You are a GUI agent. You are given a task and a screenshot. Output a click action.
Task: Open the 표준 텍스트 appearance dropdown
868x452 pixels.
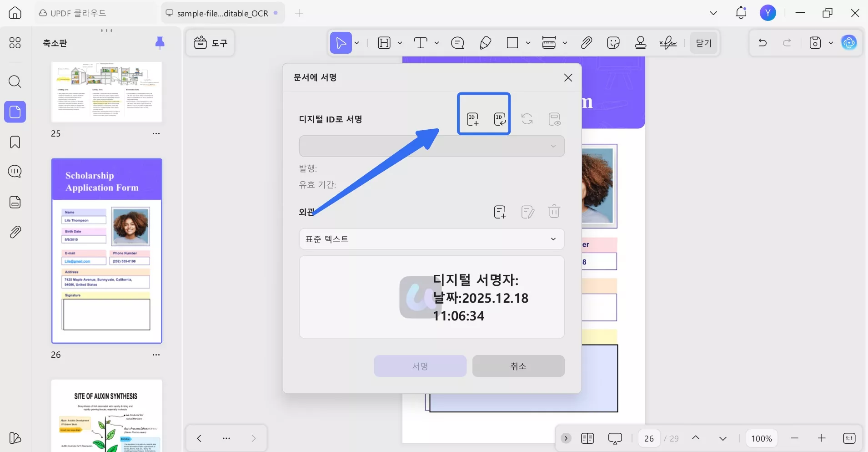pyautogui.click(x=431, y=239)
